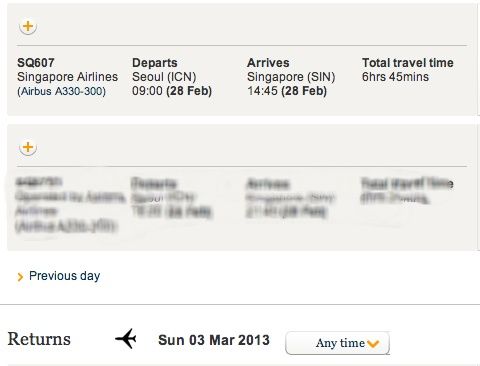
Task: Click the 14:45 (28 Feb) arrival time
Action: [287, 91]
